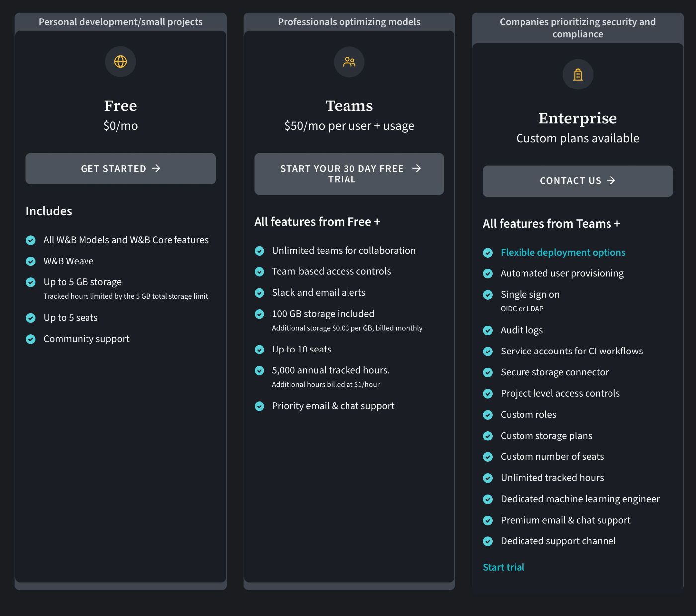
Task: Click checkmark beside Slack and email alerts
Action: (x=260, y=293)
